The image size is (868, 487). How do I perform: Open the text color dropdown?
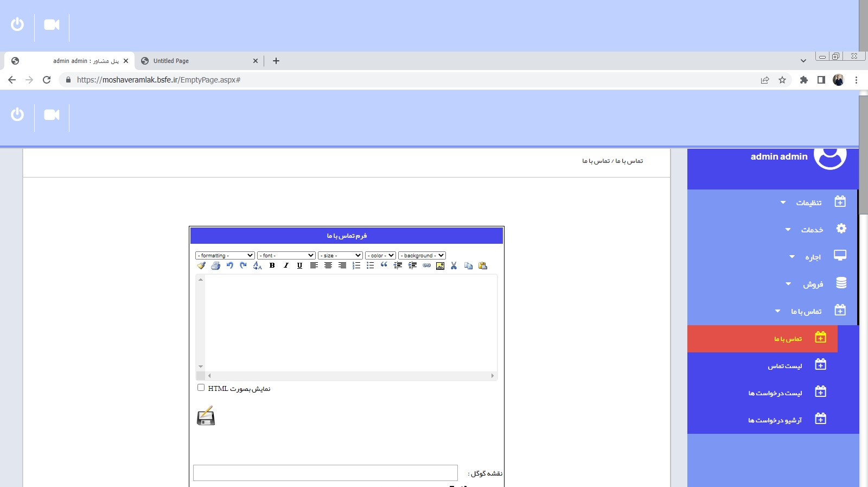380,255
